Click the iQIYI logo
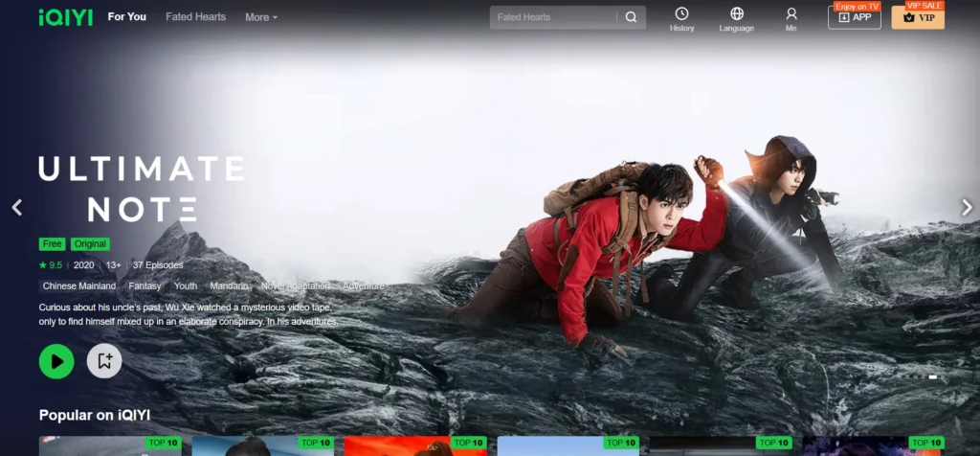The image size is (980, 456). click(66, 17)
